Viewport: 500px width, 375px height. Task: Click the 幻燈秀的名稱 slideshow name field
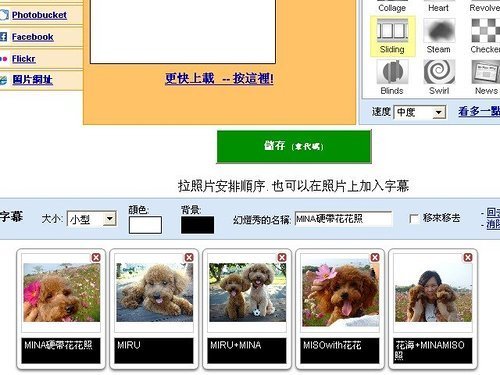point(344,219)
